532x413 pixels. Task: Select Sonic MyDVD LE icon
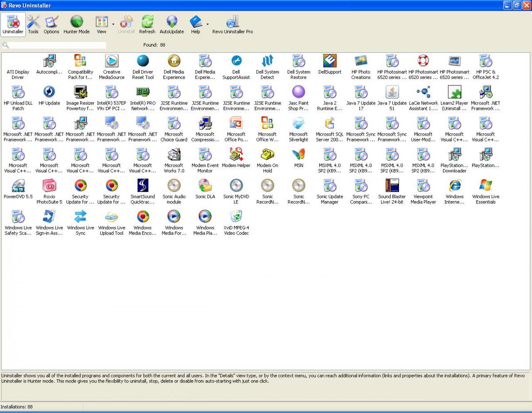236,185
